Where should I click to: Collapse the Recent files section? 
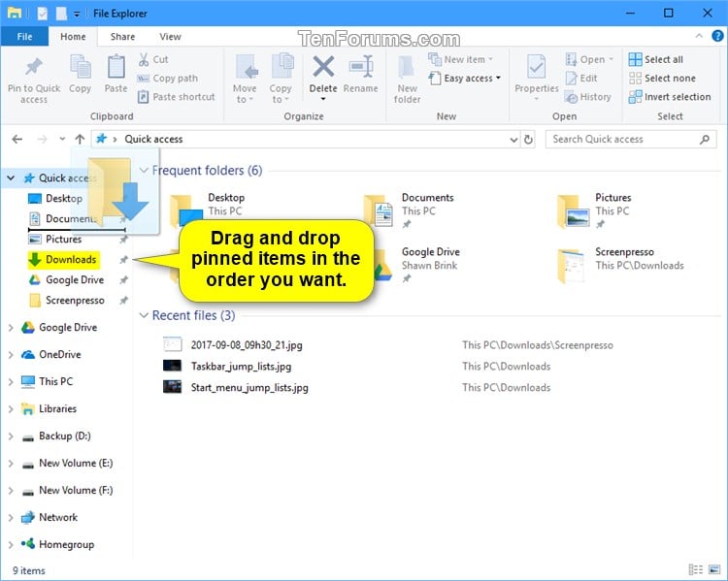point(144,315)
